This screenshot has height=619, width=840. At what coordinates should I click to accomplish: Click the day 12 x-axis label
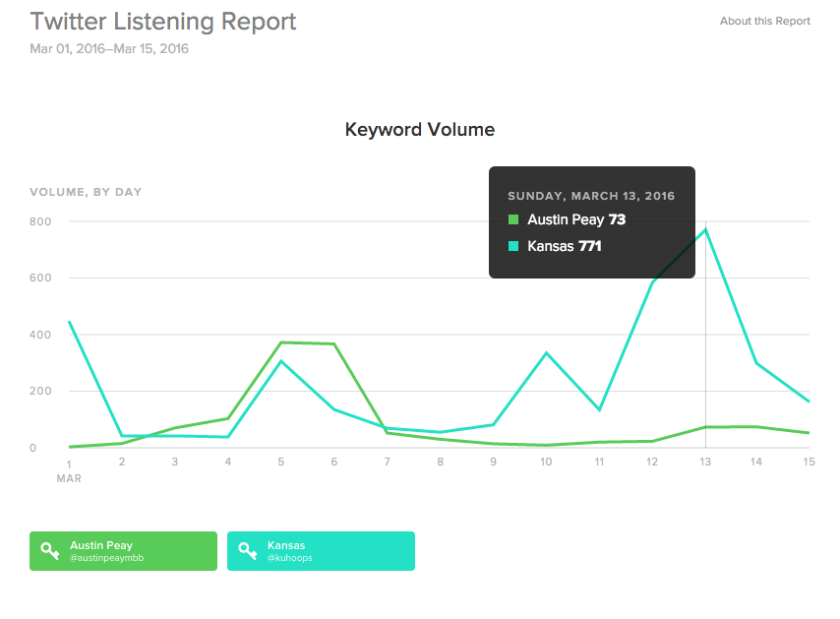(652, 462)
